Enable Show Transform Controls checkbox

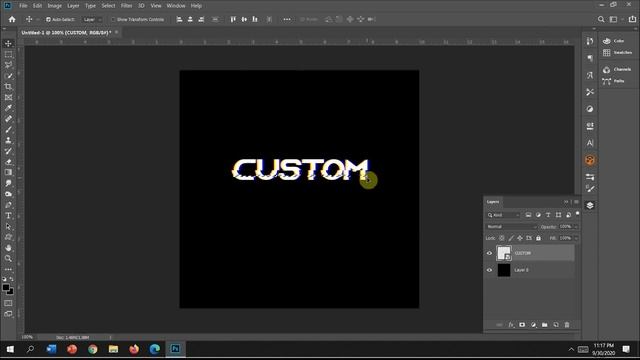pyautogui.click(x=113, y=20)
